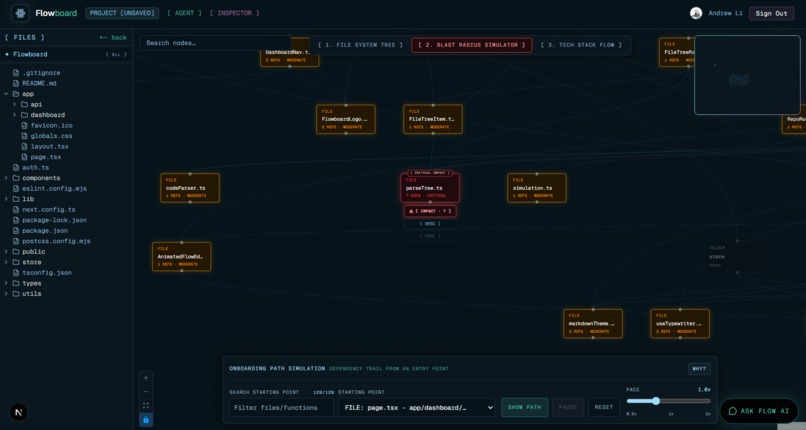Open the Inspector panel tab

(x=234, y=13)
